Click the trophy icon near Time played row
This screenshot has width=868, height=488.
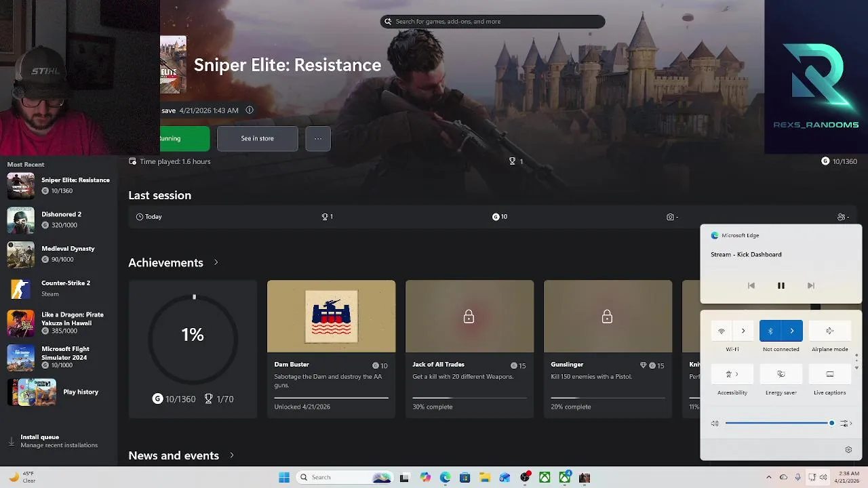[x=512, y=161]
